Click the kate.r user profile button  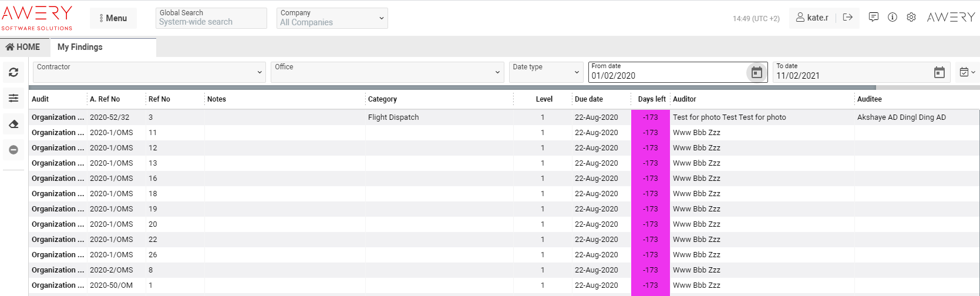point(812,18)
